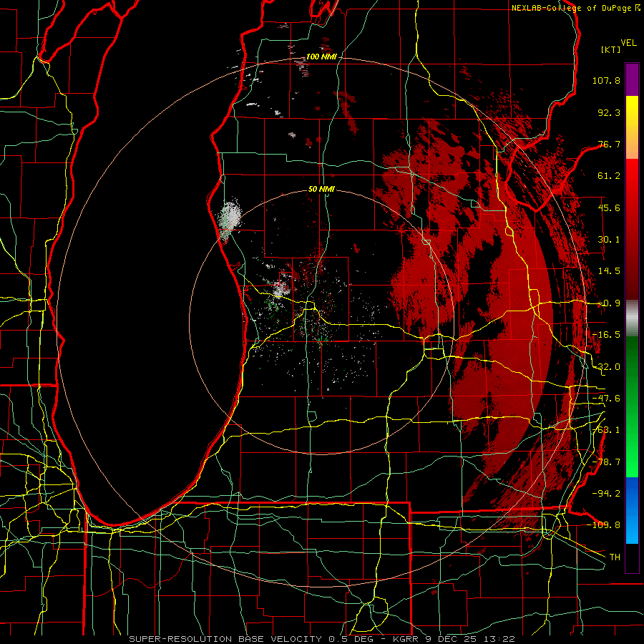Click the [KT] units label
Viewport: 644px width, 644px height.
coord(610,49)
